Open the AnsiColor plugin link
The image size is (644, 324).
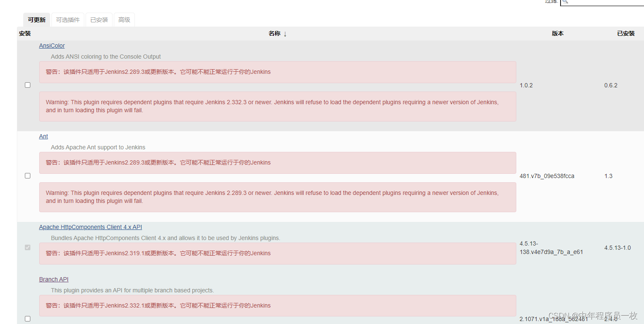pyautogui.click(x=52, y=46)
